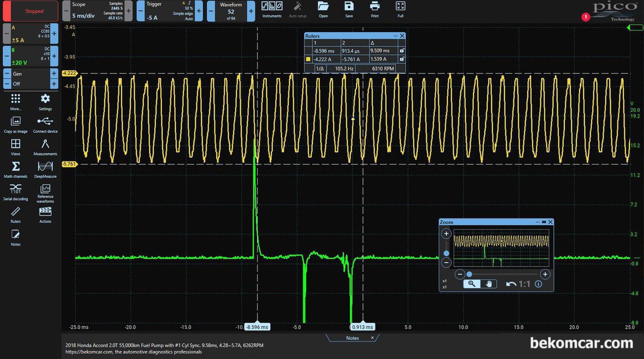Open the Actions tool
This screenshot has width=644, height=359.
point(45,215)
